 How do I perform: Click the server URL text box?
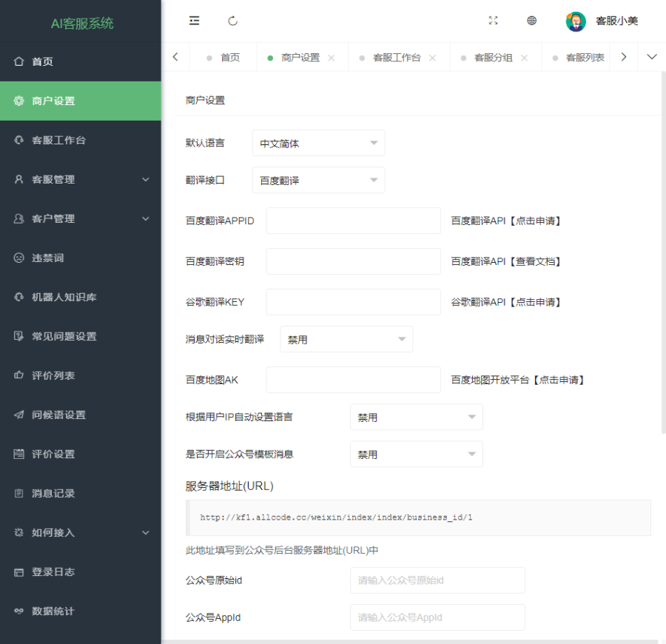(x=418, y=517)
